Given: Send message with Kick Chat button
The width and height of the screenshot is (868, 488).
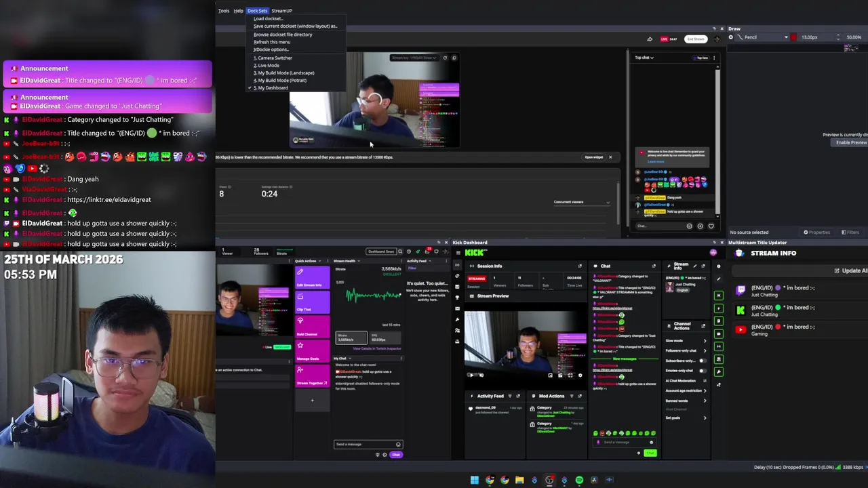Looking at the screenshot, I should click(650, 453).
